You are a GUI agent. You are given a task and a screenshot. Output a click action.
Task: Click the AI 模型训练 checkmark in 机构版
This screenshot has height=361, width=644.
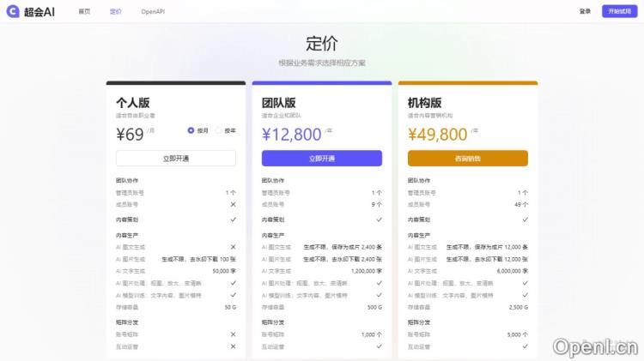(525, 294)
